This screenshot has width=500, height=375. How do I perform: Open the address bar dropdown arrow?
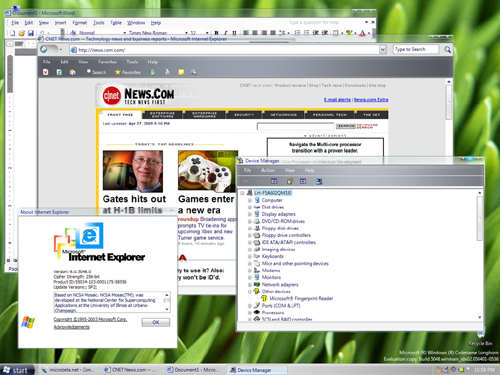383,50
